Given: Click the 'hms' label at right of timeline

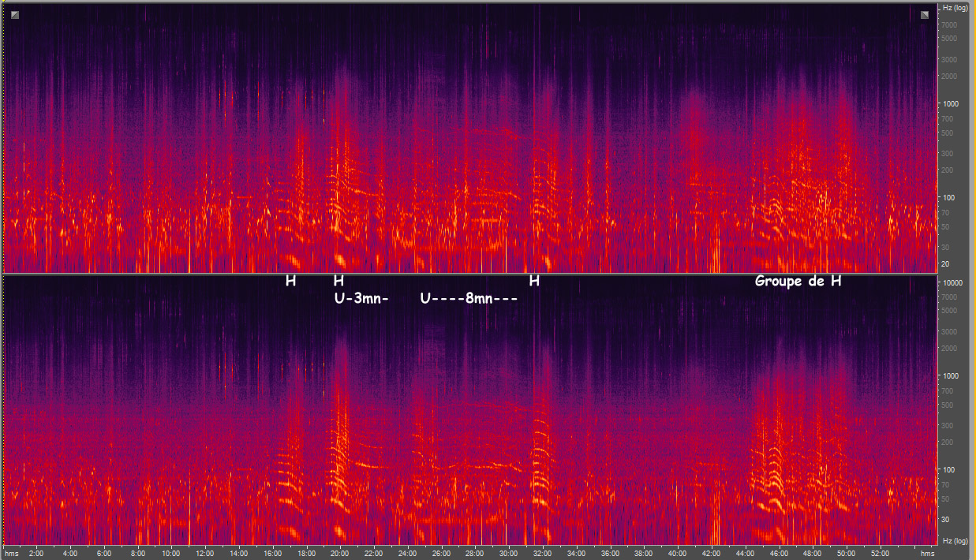Looking at the screenshot, I should pos(927,553).
